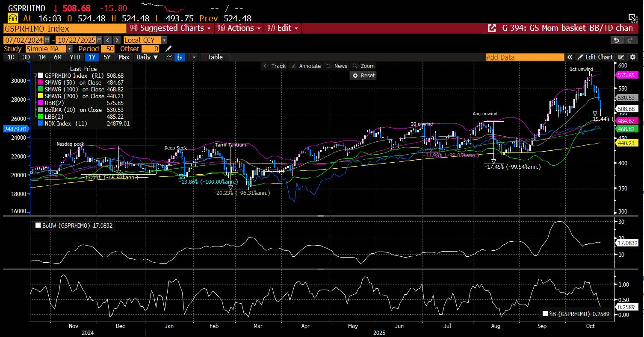Open the Actions menu
The image size is (644, 337).
point(239,28)
